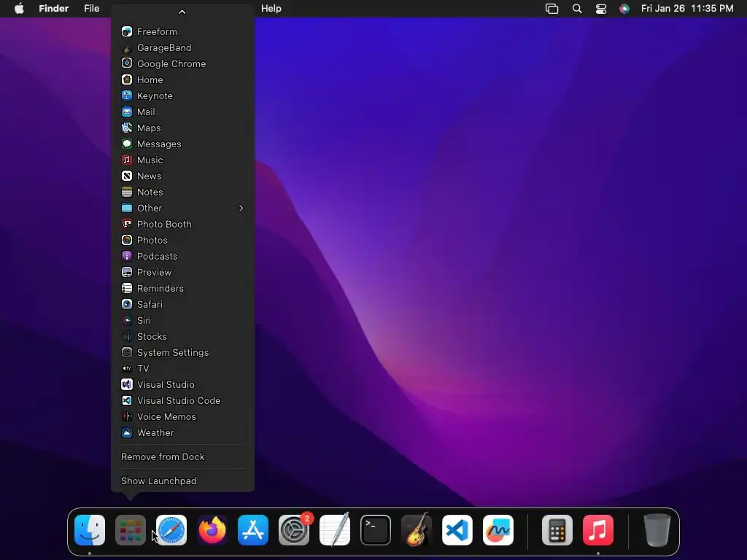Activate Siri from the menu bar
Image resolution: width=747 pixels, height=560 pixels.
pos(624,9)
